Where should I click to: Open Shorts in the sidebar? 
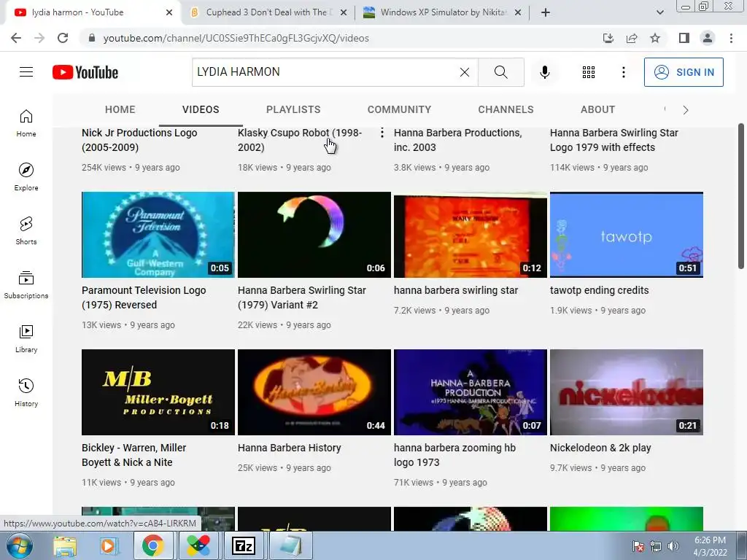click(x=26, y=231)
